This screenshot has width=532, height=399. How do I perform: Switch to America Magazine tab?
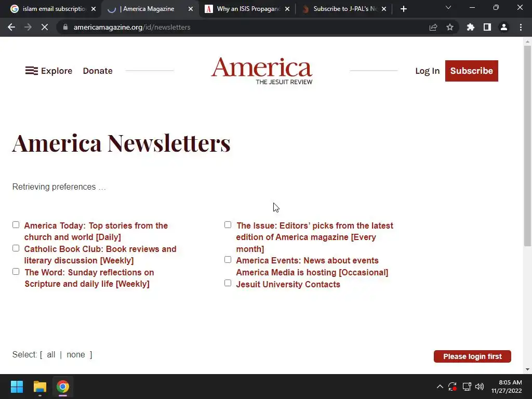[149, 9]
